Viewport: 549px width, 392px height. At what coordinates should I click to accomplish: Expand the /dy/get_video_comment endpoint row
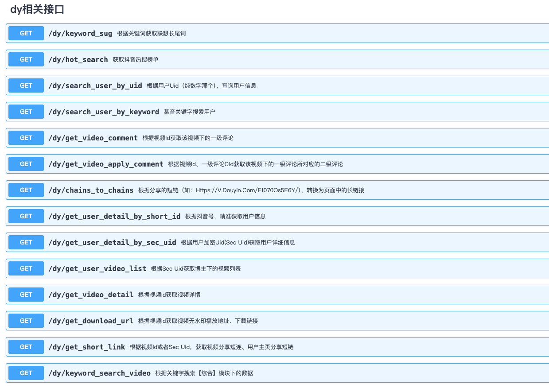click(277, 138)
